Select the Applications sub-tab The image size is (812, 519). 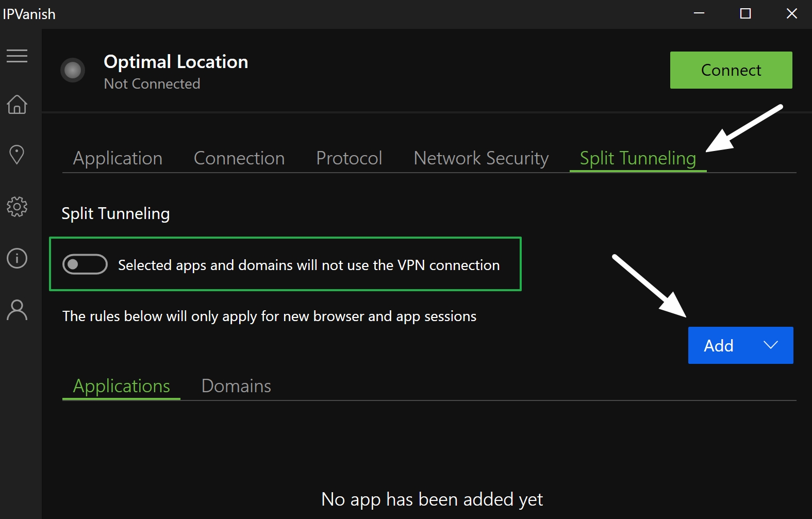click(x=122, y=386)
